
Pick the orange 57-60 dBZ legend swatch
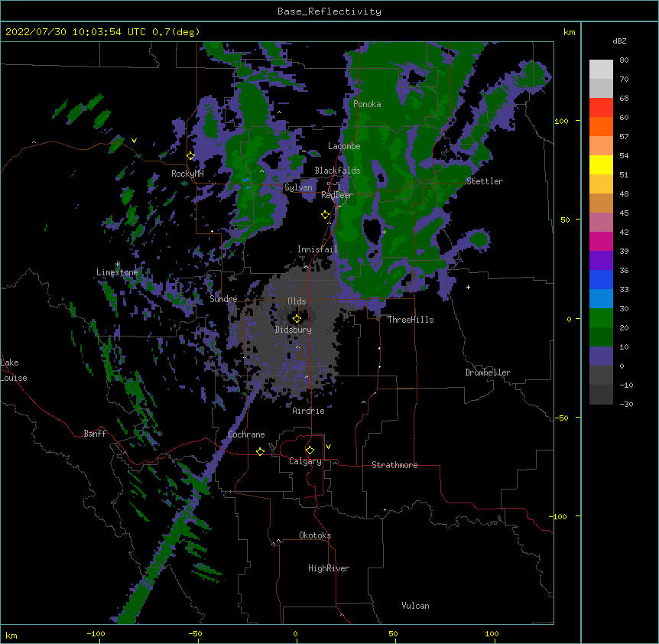(x=601, y=126)
